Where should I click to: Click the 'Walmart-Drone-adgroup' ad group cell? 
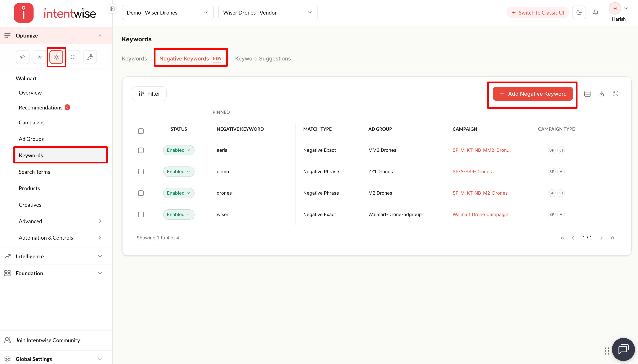[395, 215]
